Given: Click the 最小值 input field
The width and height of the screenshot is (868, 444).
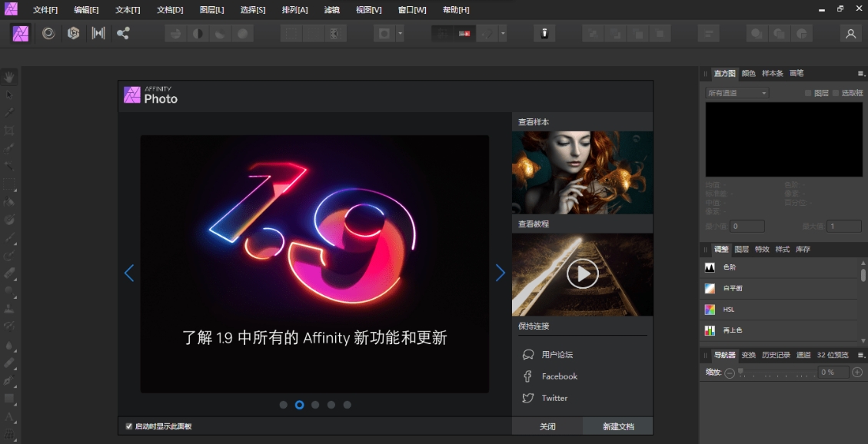Looking at the screenshot, I should pos(747,226).
